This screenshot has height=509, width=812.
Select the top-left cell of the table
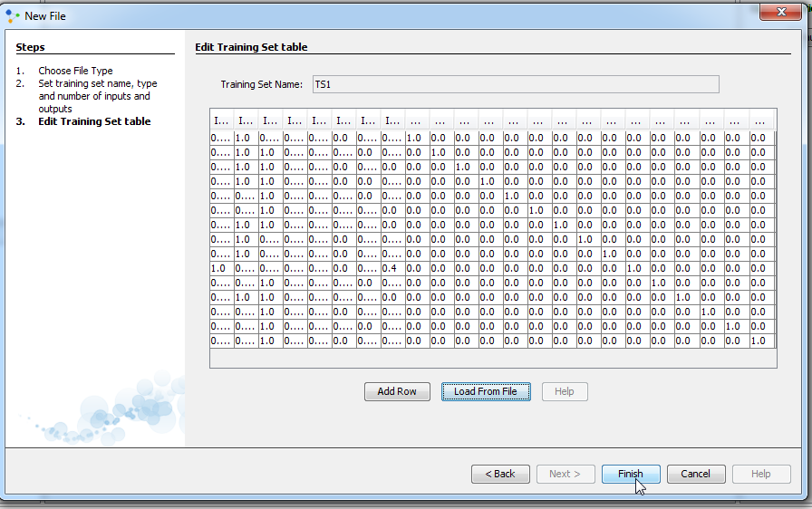221,139
